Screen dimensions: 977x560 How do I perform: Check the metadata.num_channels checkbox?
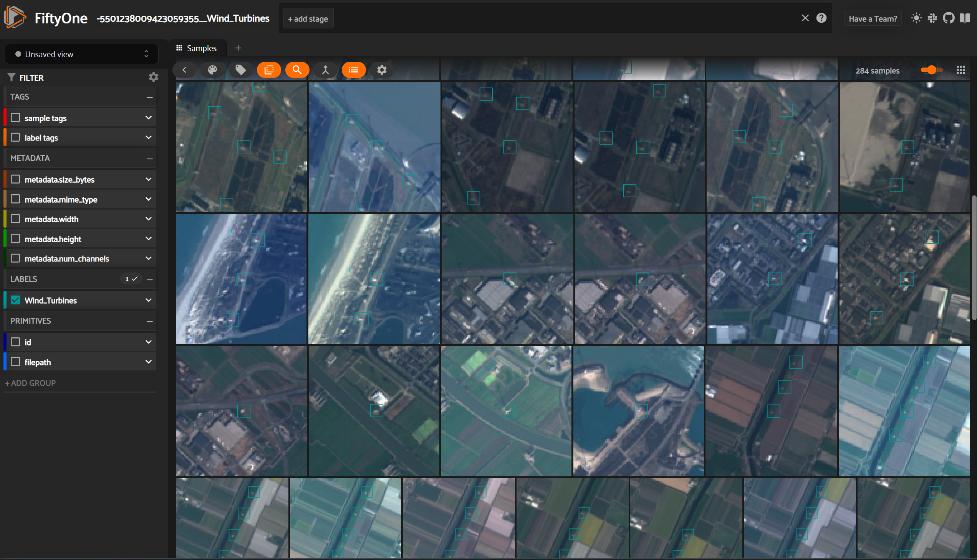15,258
